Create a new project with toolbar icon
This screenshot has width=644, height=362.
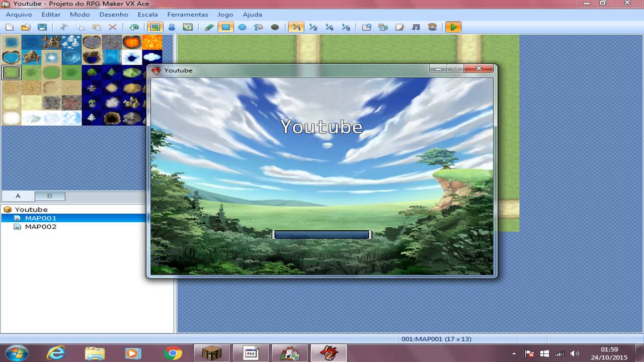pyautogui.click(x=10, y=27)
